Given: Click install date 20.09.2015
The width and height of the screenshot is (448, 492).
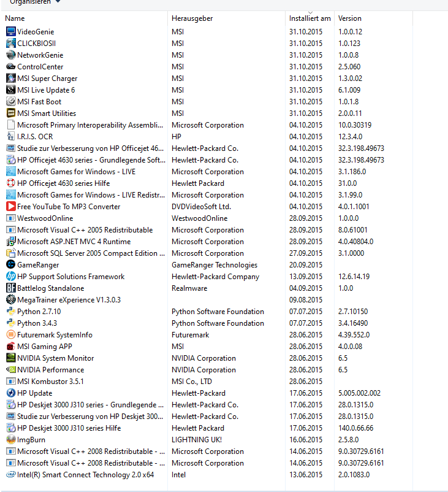Looking at the screenshot, I should (306, 265).
